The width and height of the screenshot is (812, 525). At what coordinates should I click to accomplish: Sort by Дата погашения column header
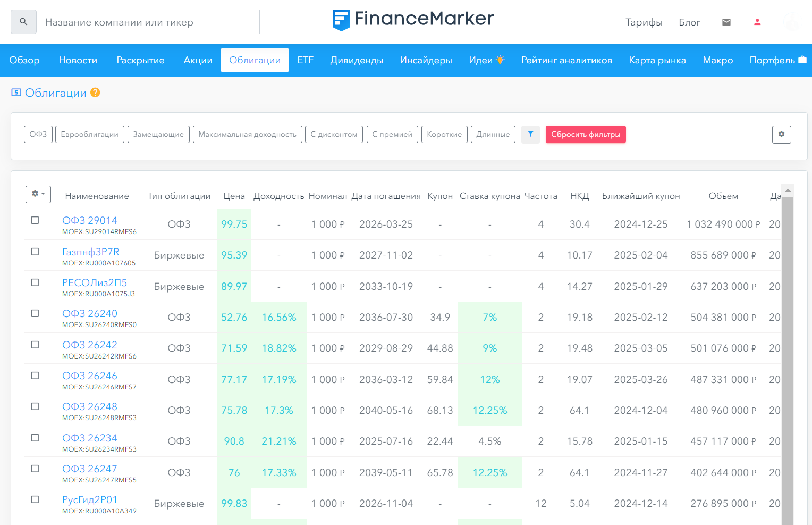(386, 196)
